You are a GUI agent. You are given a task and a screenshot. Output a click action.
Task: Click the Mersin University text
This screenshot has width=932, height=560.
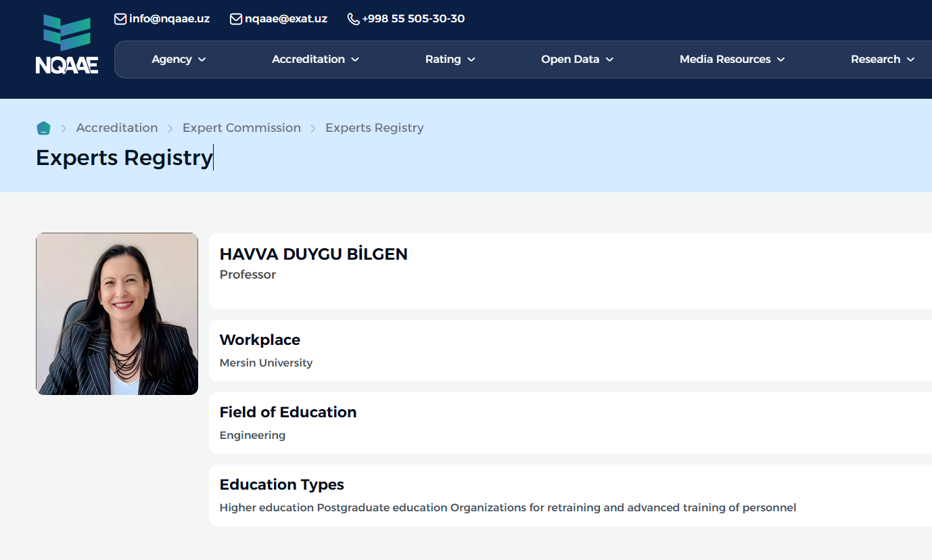coord(266,363)
